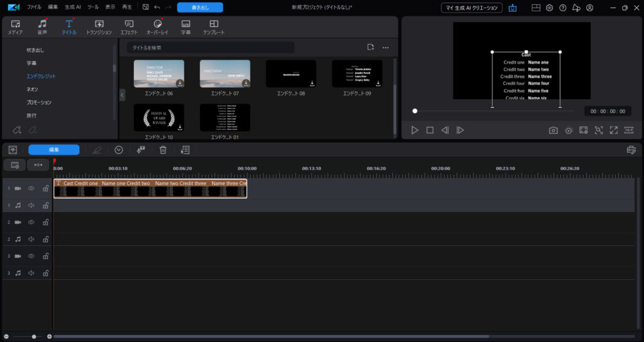Viewport: 644px width, 342px height.
Task: Take a snapshot of the preview
Action: click(553, 130)
